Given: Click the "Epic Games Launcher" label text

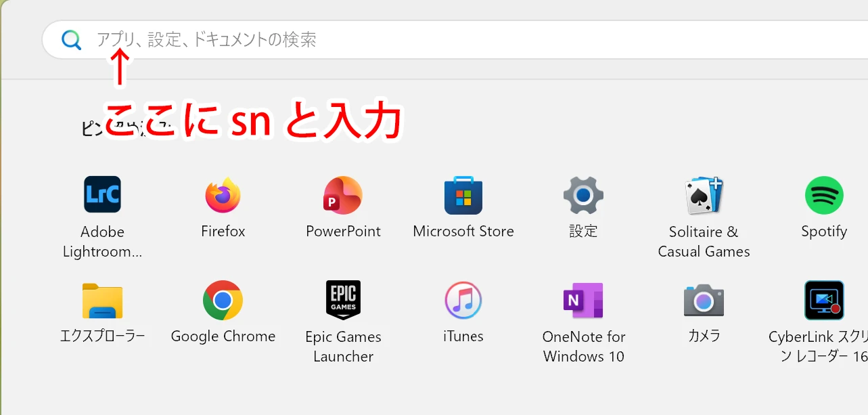Looking at the screenshot, I should (343, 347).
